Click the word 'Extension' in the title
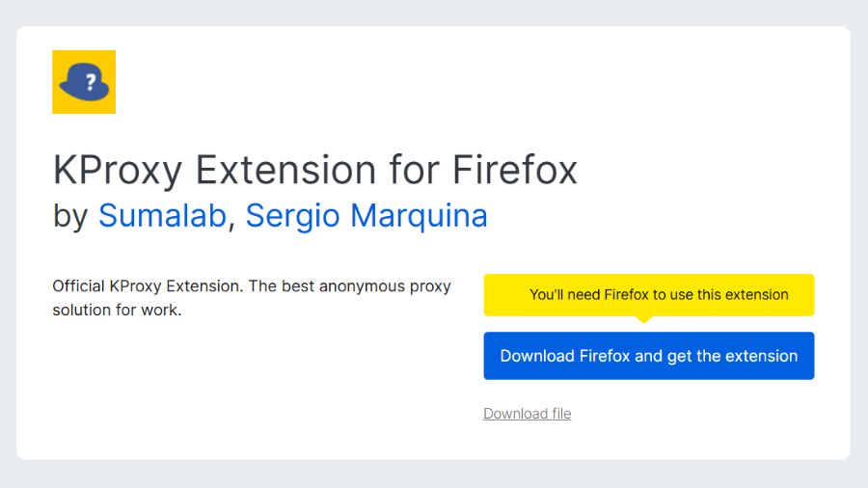This screenshot has width=868, height=488. 286,171
